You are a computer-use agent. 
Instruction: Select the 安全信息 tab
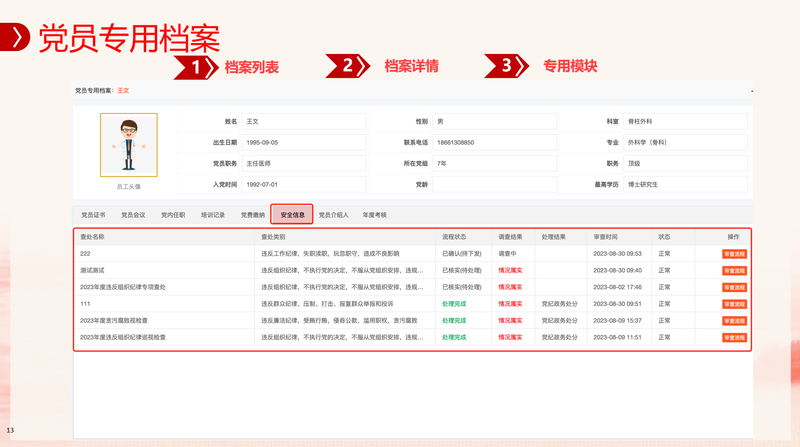point(292,214)
